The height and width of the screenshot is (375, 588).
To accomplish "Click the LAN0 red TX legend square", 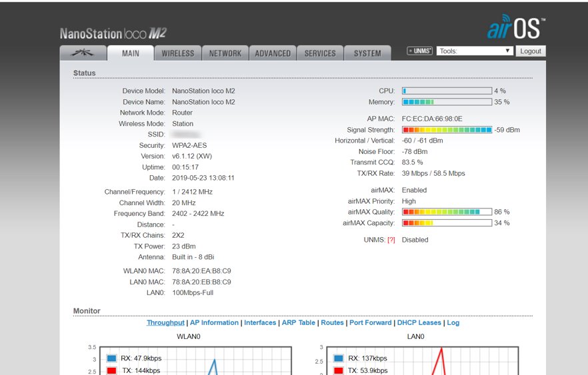I will tap(339, 370).
